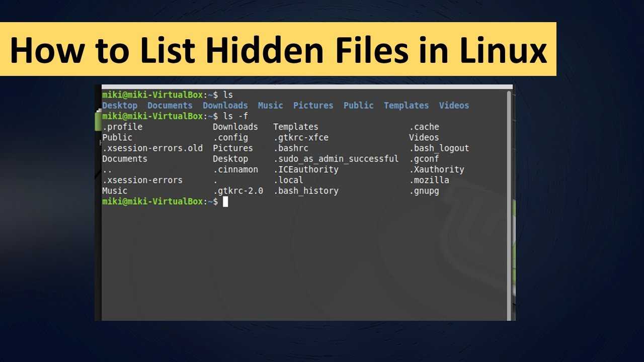Click white Templates entry in ls -f listing
The width and height of the screenshot is (644, 362).
pyautogui.click(x=296, y=127)
